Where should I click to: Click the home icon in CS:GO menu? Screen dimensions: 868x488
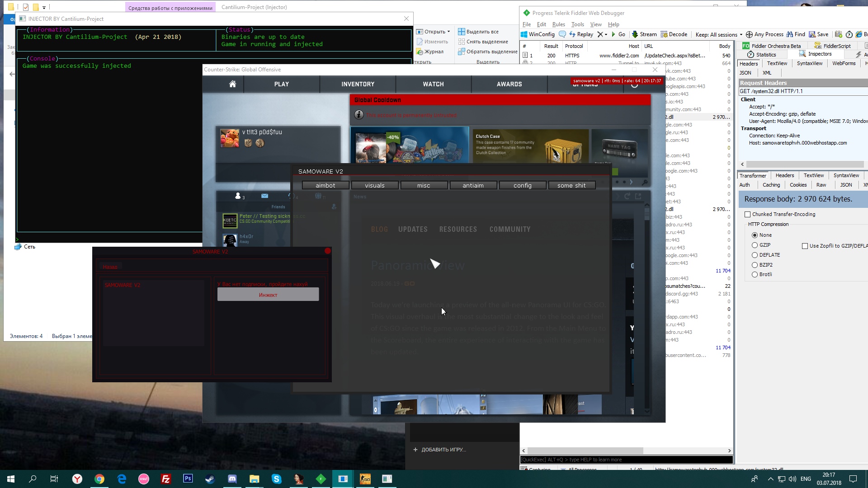pyautogui.click(x=232, y=84)
